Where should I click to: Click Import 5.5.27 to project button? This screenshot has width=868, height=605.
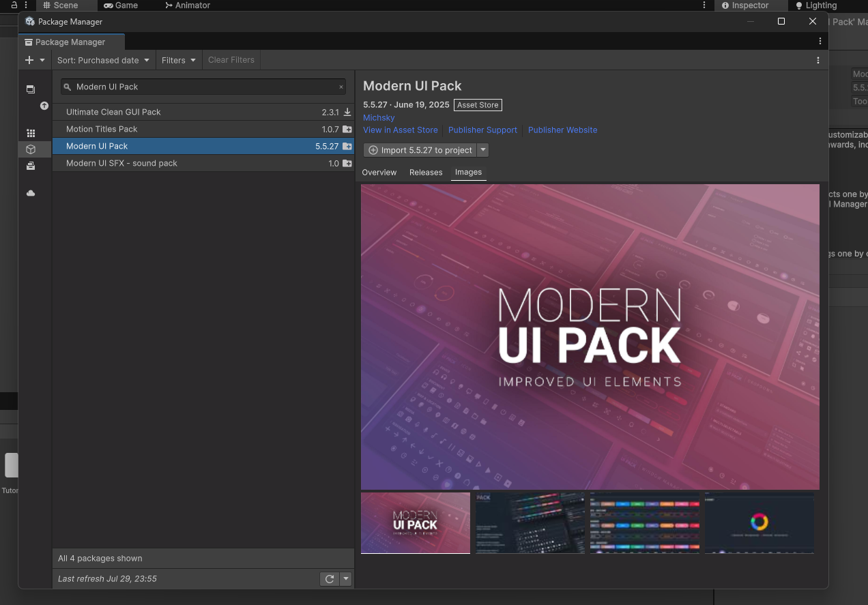[x=420, y=150]
